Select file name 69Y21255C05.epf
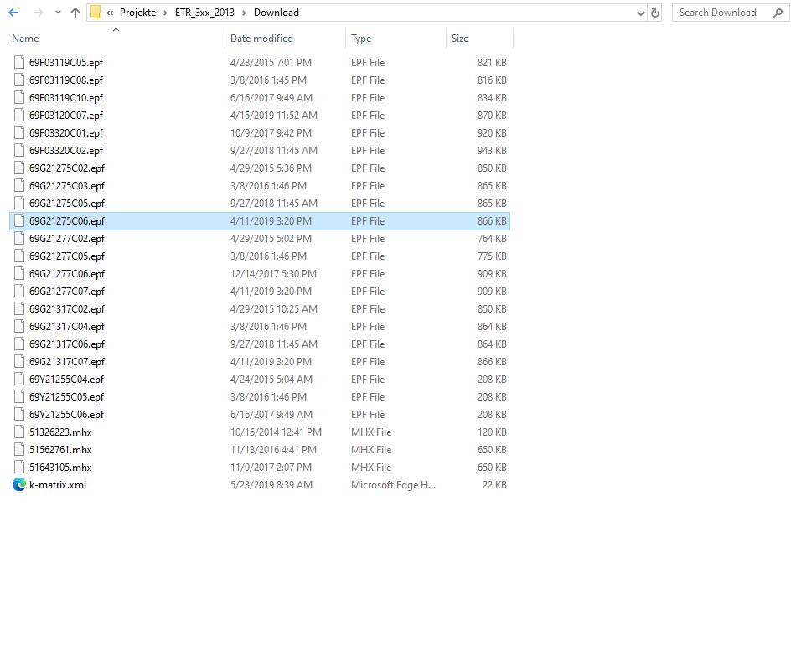This screenshot has height=672, width=796. click(66, 397)
